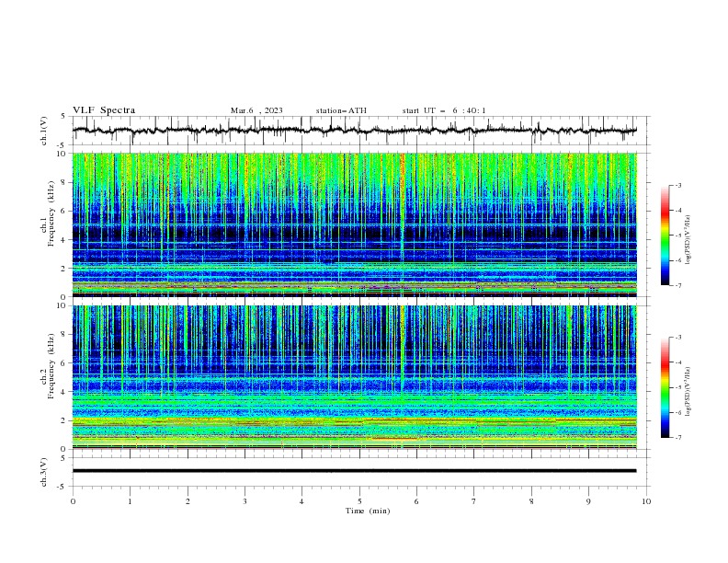Click time axis tick label "9"
The image size is (728, 563).
588,501
